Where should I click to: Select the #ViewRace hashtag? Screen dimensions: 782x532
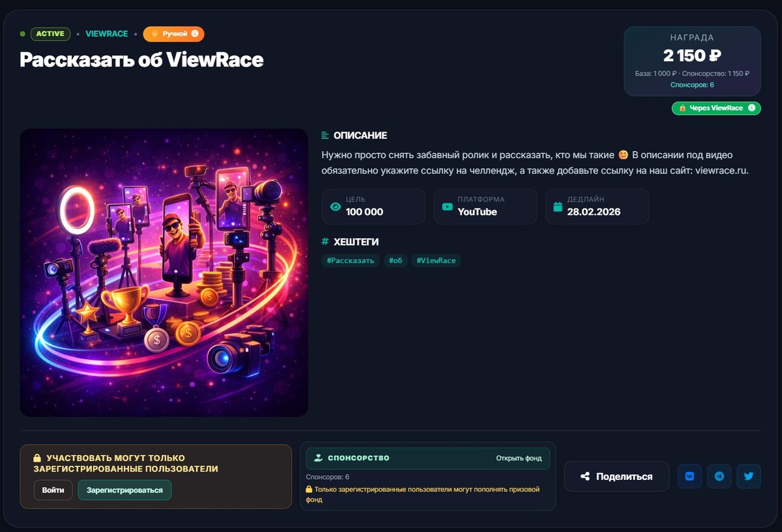pos(436,260)
